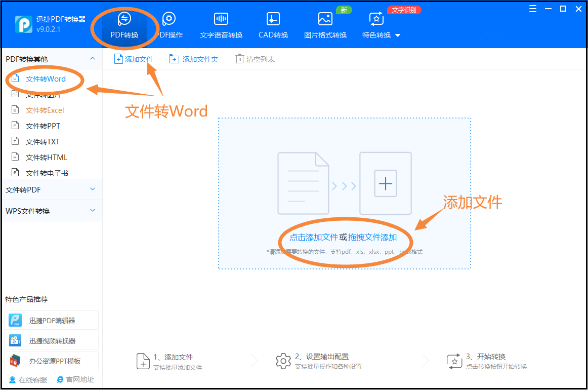Click the 文字识别 red badge
Viewport: 588px width, 390px height.
point(404,10)
